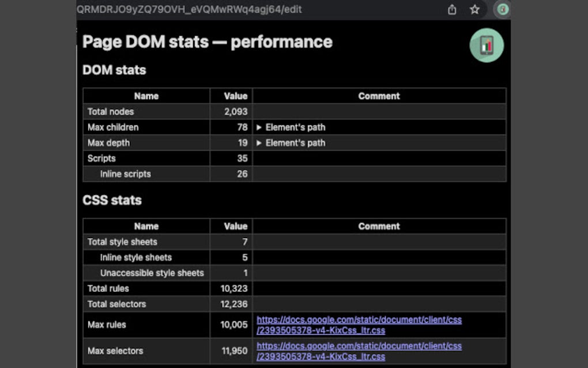Click the Scripts row in DOM stats

coord(146,158)
